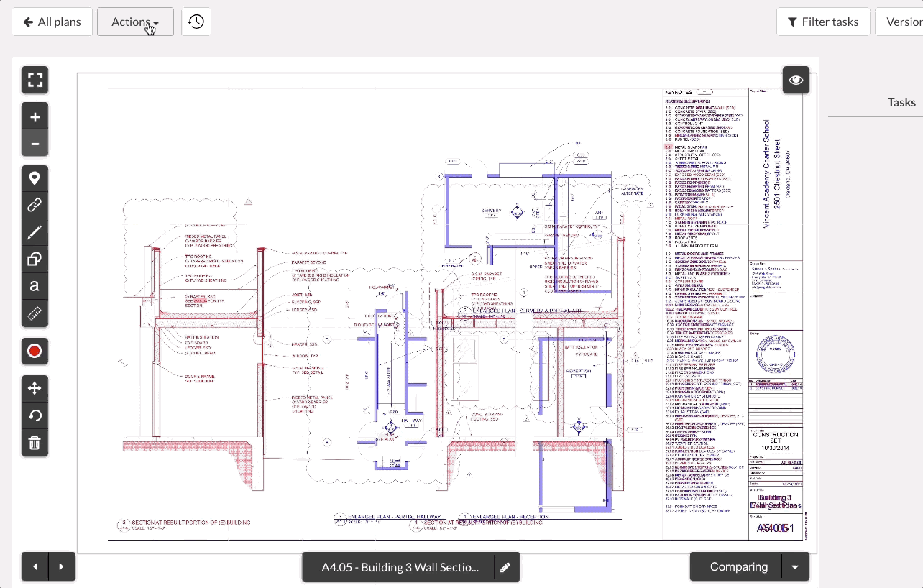Open the A4.05 sheet selector
Screen dimensions: 923x588
(x=400, y=567)
